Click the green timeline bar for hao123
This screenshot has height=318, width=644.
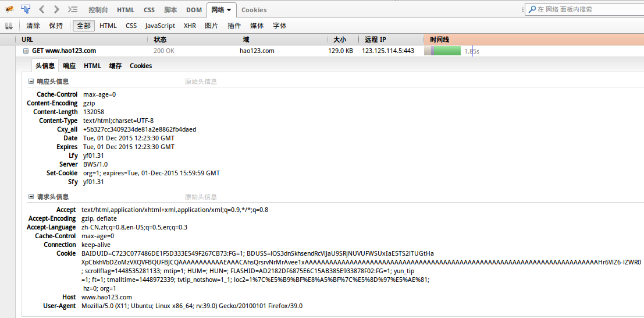(x=447, y=51)
